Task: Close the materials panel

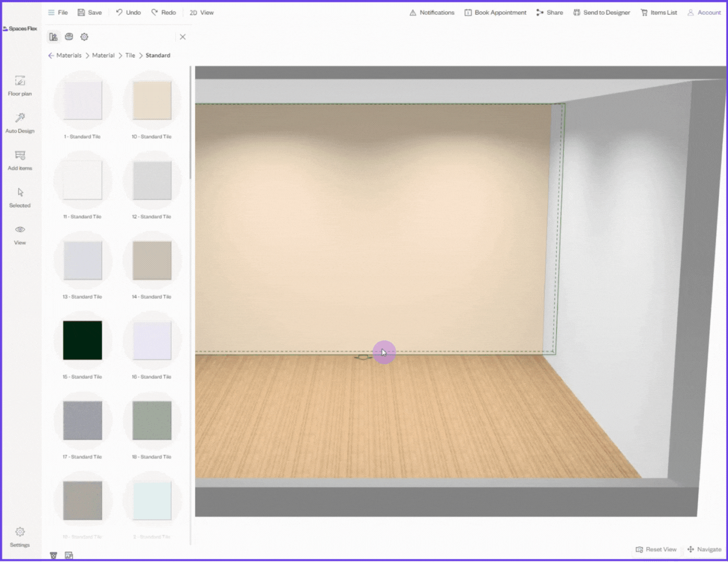Action: click(x=183, y=37)
